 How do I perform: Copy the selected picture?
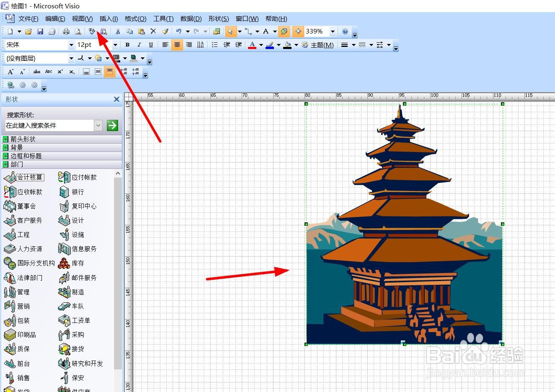(x=130, y=31)
